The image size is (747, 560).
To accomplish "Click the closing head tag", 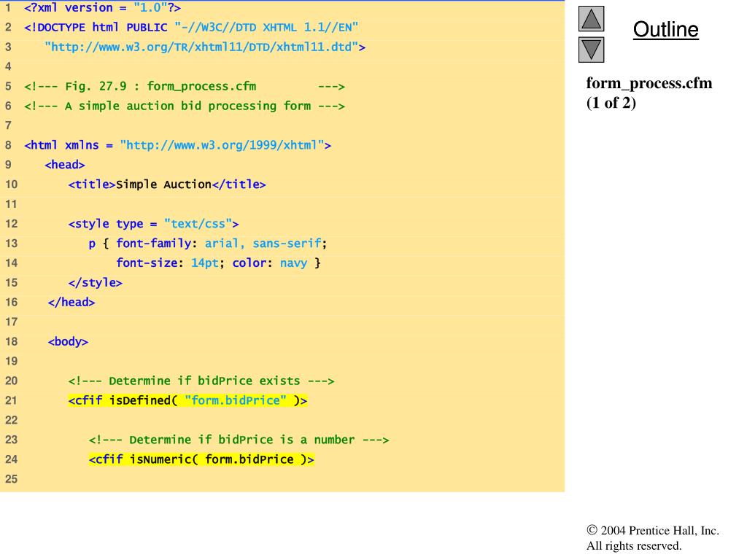I will (x=71, y=303).
